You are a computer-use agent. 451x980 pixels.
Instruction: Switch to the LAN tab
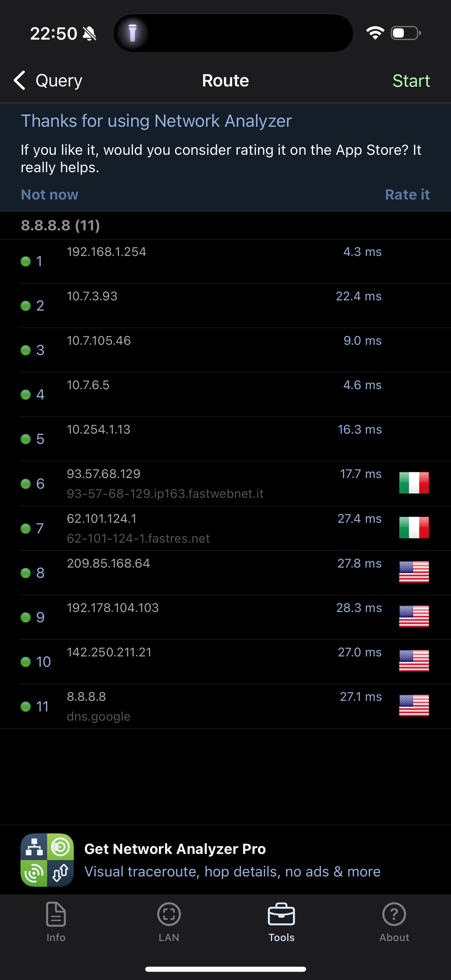[169, 921]
